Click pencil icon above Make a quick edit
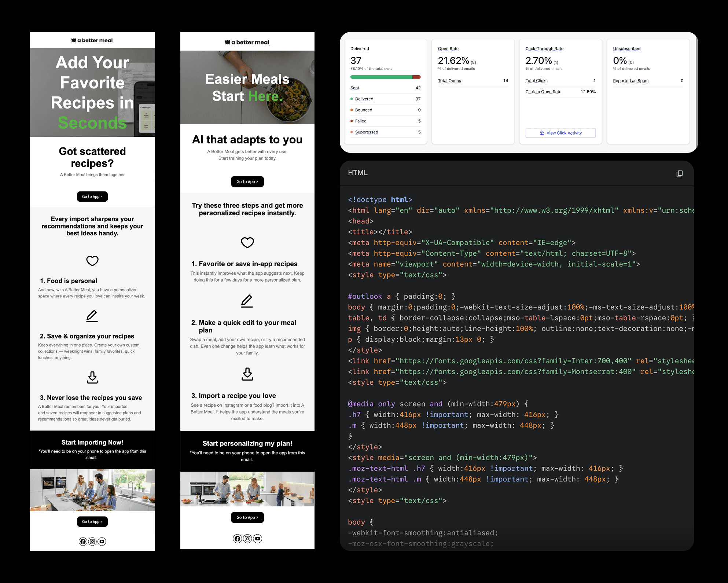 [247, 301]
